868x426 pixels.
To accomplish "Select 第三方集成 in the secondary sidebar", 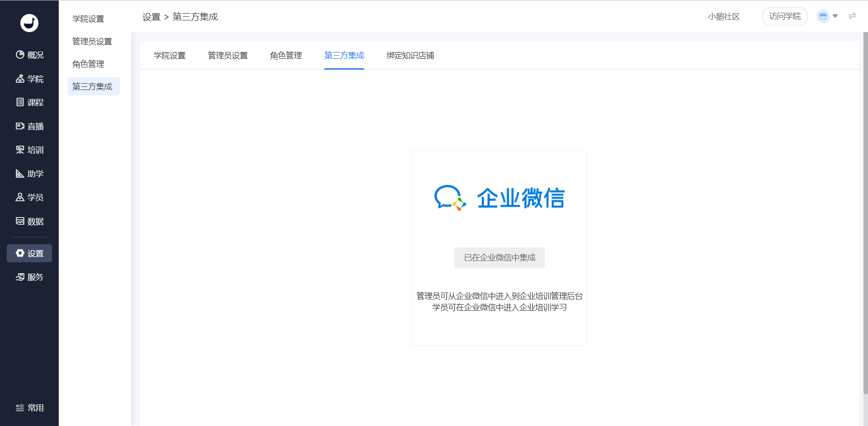I will point(94,86).
